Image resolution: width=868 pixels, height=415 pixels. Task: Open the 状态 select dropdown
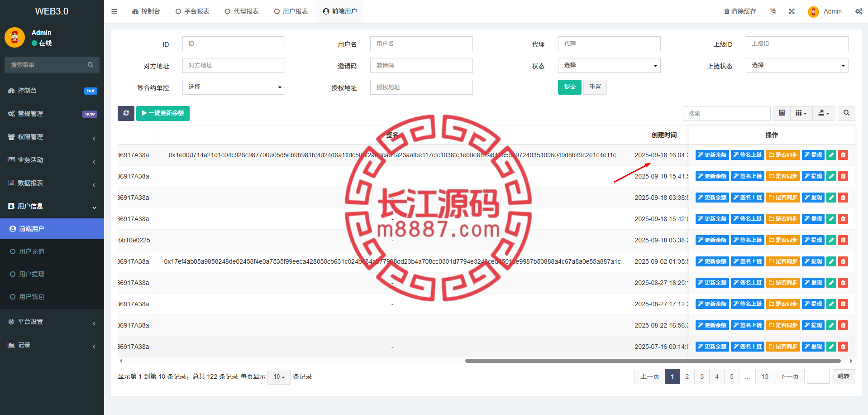609,65
